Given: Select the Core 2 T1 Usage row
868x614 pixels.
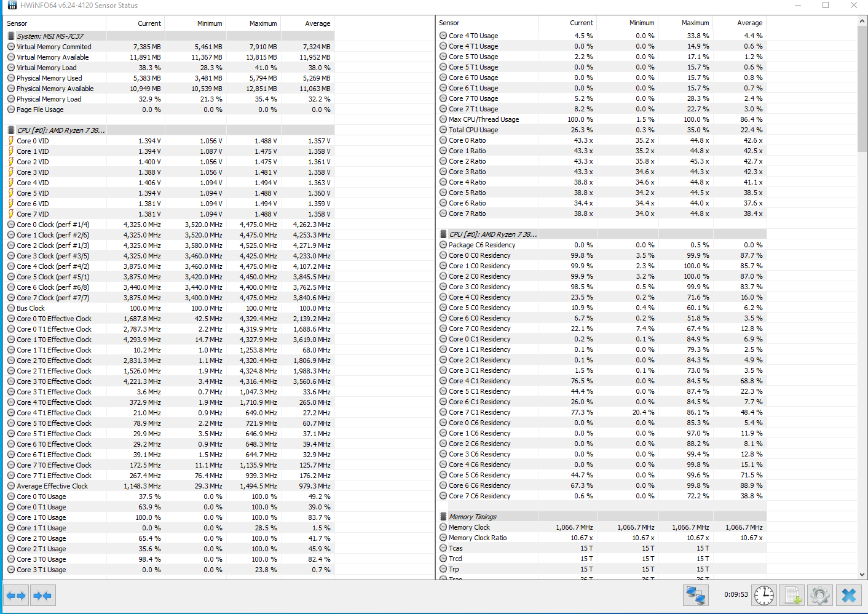Looking at the screenshot, I should (170, 549).
